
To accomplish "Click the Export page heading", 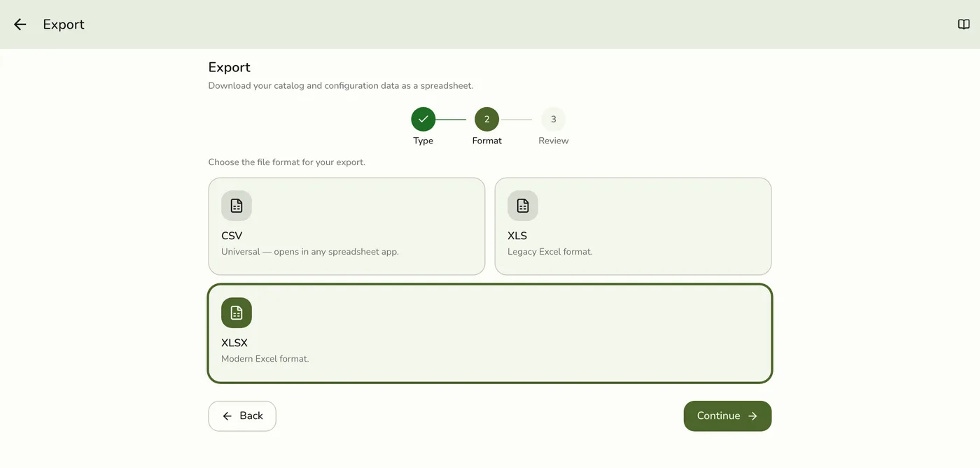I will click(x=230, y=67).
